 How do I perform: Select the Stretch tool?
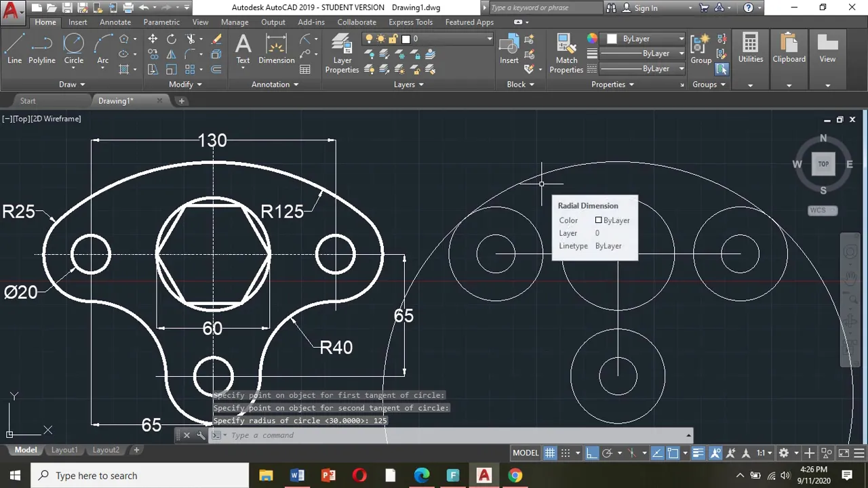[153, 69]
